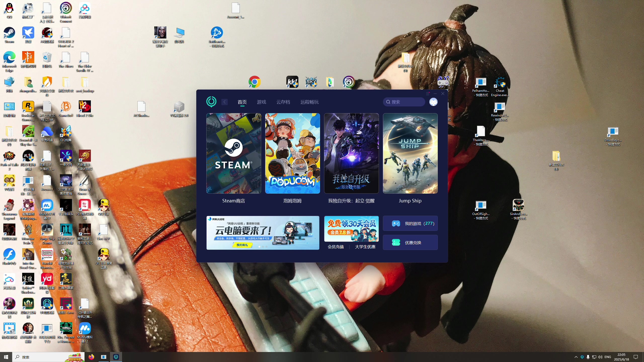Select the Microsoft Edge desktop icon
The image size is (644, 362).
point(9,62)
